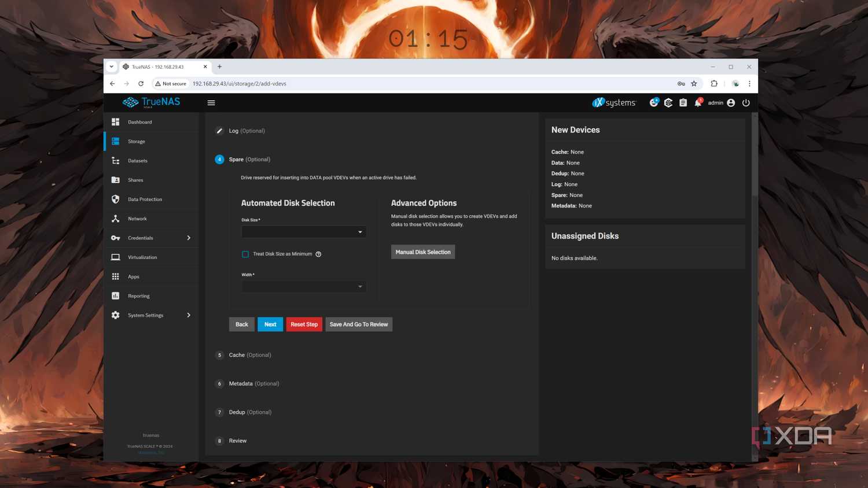The height and width of the screenshot is (488, 868).
Task: Open Reporting from the sidebar menu
Action: 139,296
